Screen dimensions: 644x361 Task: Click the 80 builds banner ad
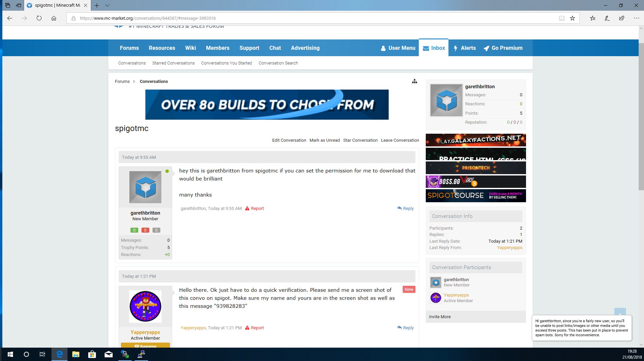pyautogui.click(x=267, y=104)
